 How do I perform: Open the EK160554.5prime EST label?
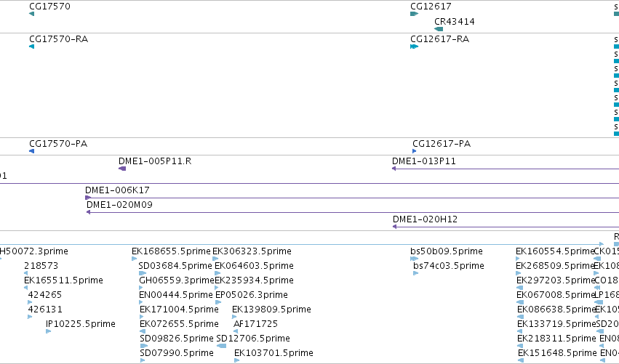click(x=555, y=251)
